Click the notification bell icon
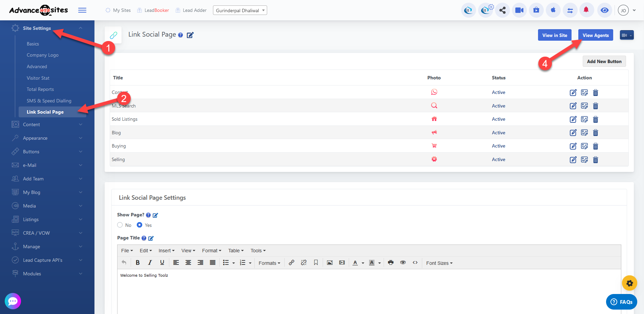The width and height of the screenshot is (644, 314). pos(586,10)
